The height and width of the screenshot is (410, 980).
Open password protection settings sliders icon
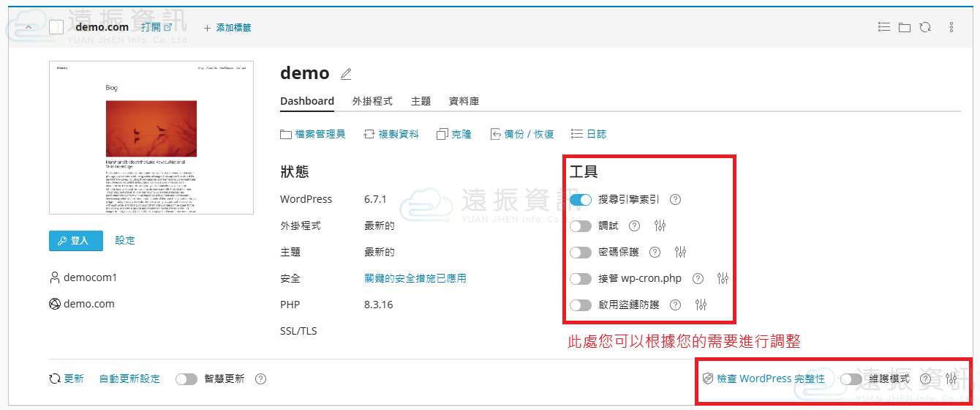[681, 253]
